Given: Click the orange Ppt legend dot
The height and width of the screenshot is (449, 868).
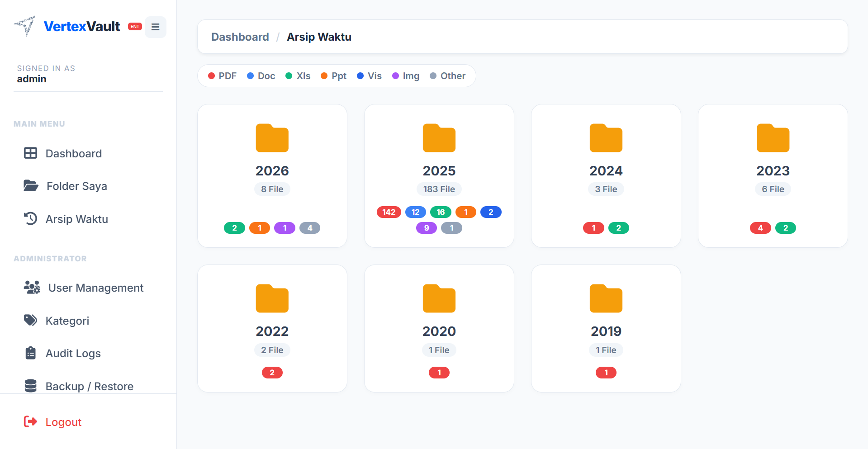Looking at the screenshot, I should pos(324,76).
